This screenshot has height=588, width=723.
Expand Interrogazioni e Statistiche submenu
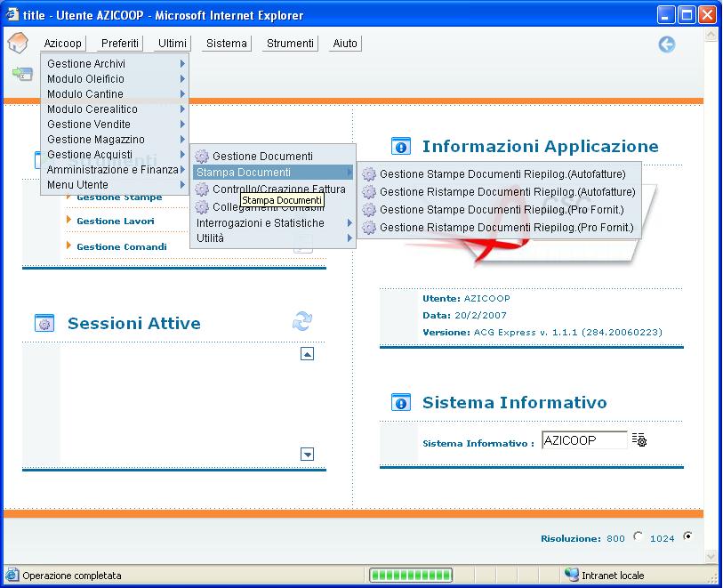(x=273, y=223)
